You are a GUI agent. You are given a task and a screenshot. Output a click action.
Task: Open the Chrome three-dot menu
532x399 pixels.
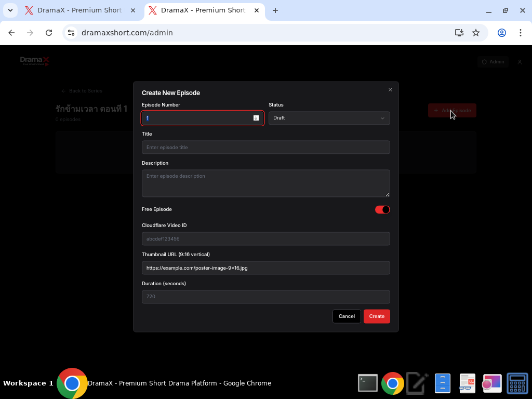point(521,32)
